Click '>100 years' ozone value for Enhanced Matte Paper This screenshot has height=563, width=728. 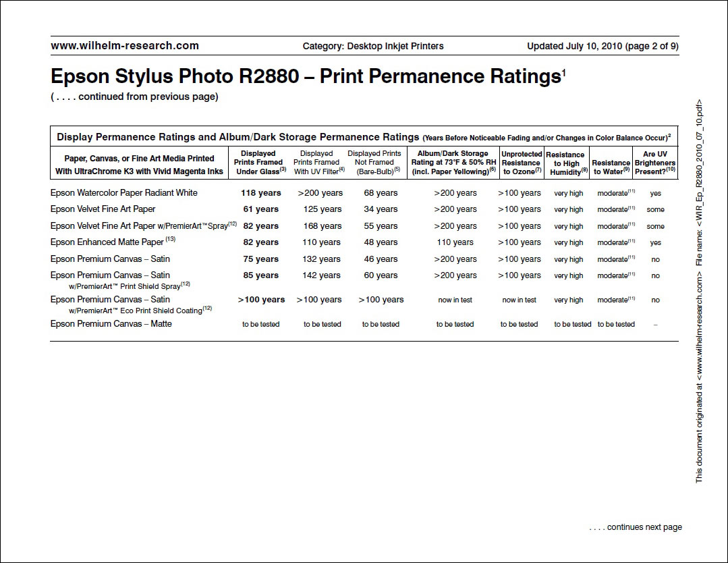click(519, 242)
